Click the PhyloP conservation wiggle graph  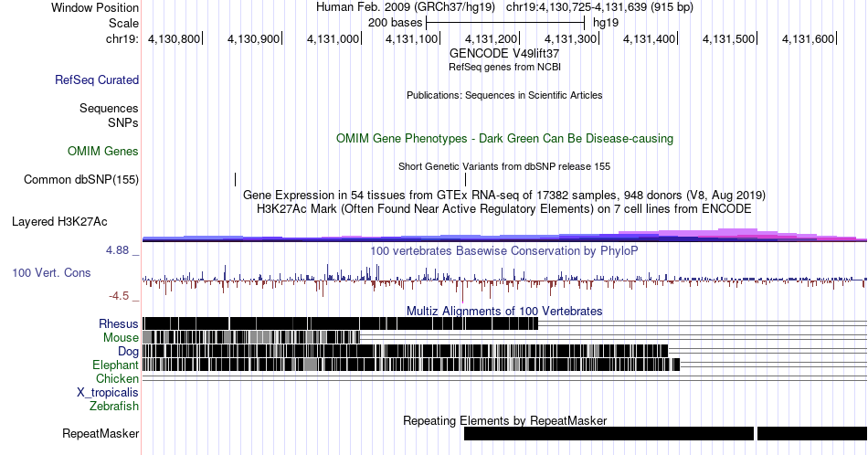[x=504, y=281]
